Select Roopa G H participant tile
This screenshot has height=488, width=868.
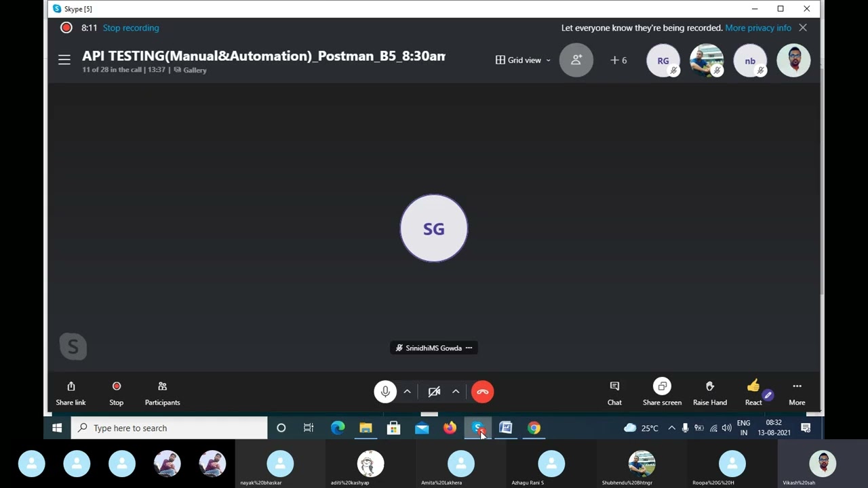pyautogui.click(x=732, y=464)
